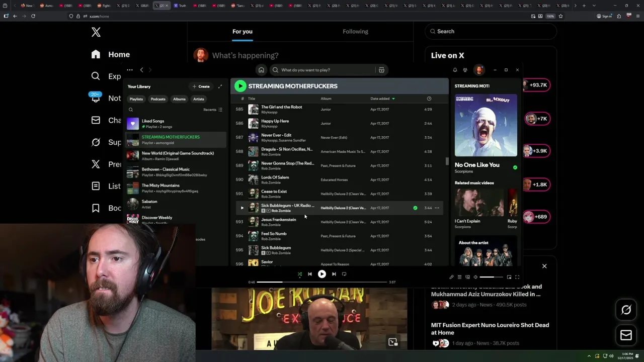The height and width of the screenshot is (362, 644).
Task: Click the main Play button in player bar
Action: click(322, 274)
